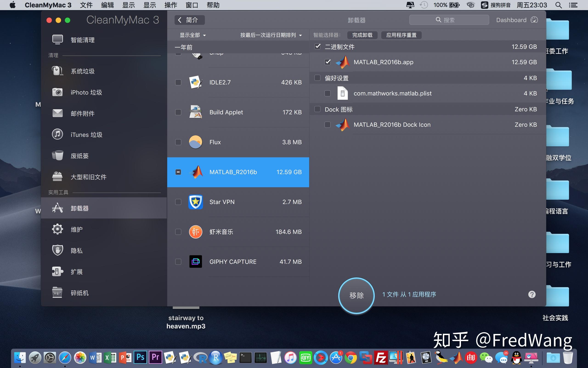Viewport: 588px width, 368px height.
Task: Open FileZilla from the Dock
Action: point(381,357)
